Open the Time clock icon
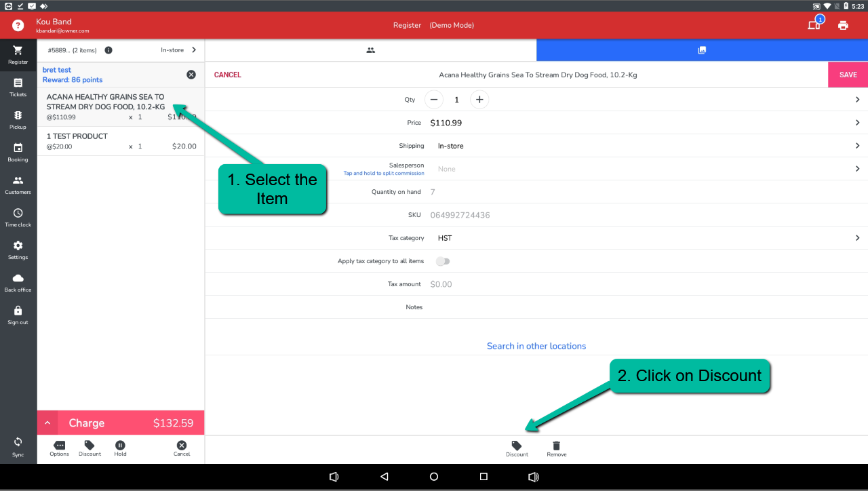This screenshot has width=868, height=491. 18,217
